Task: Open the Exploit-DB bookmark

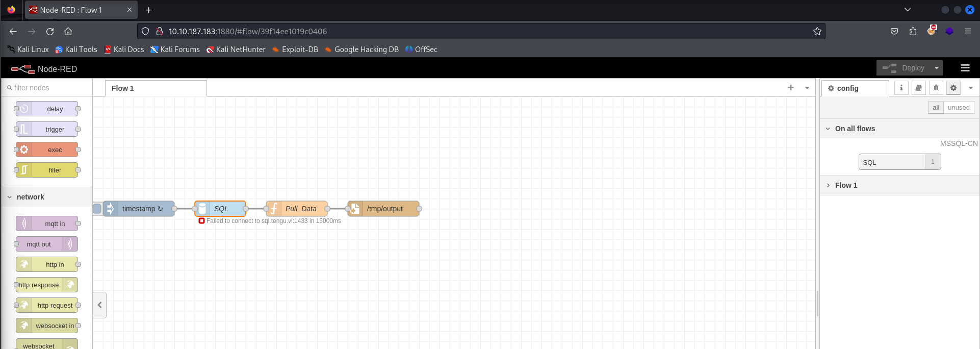Action: 295,49
